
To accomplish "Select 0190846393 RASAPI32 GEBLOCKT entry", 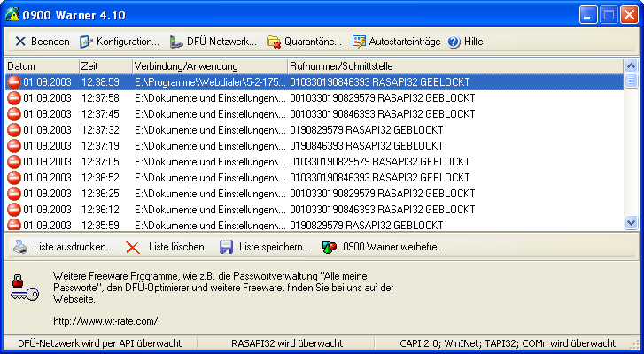I will pos(367,146).
